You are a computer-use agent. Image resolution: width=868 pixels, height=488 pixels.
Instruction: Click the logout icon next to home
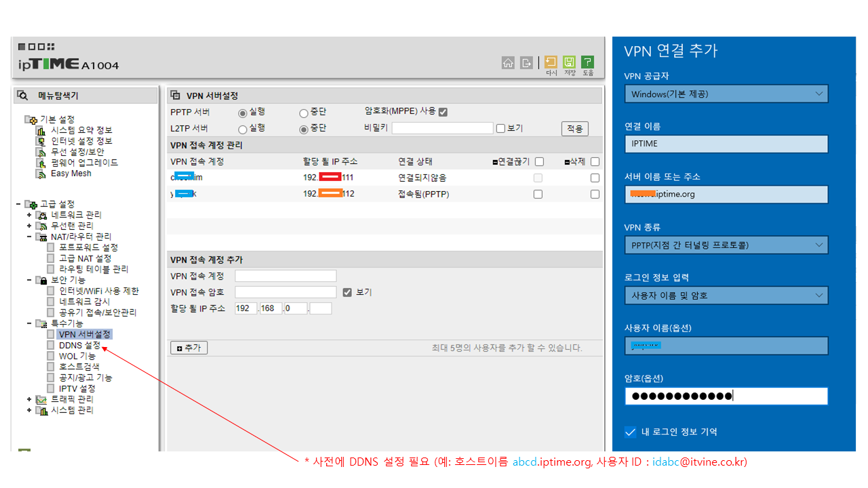(x=526, y=62)
